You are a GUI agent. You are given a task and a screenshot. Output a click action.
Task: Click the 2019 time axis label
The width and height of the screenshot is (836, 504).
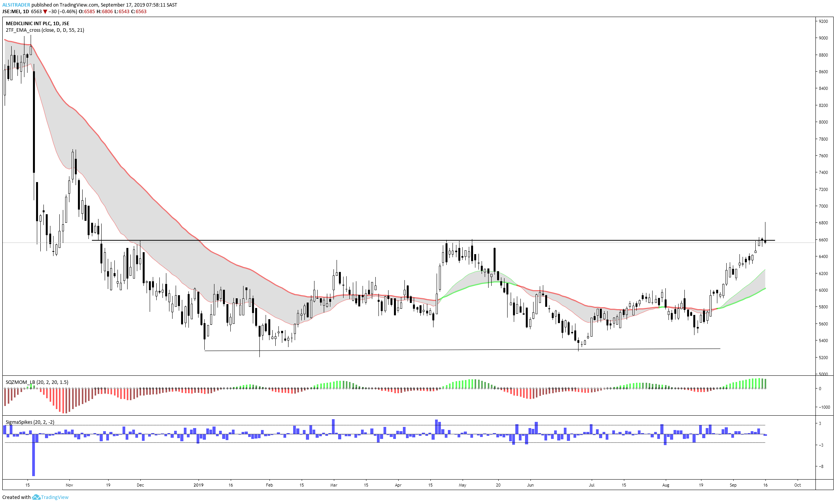[x=199, y=485]
